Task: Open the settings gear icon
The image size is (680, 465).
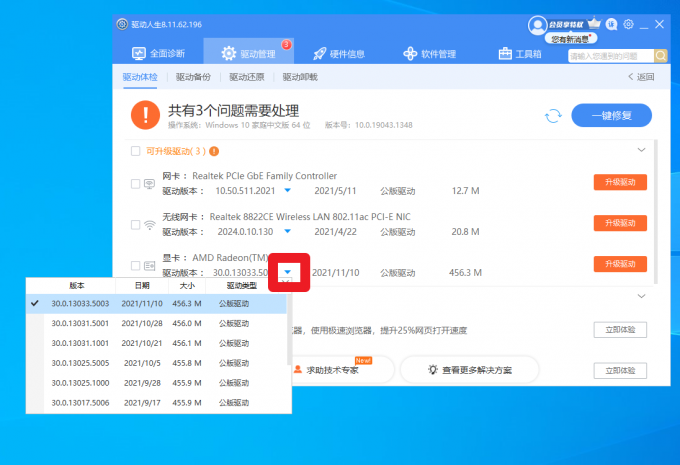Action: click(628, 24)
